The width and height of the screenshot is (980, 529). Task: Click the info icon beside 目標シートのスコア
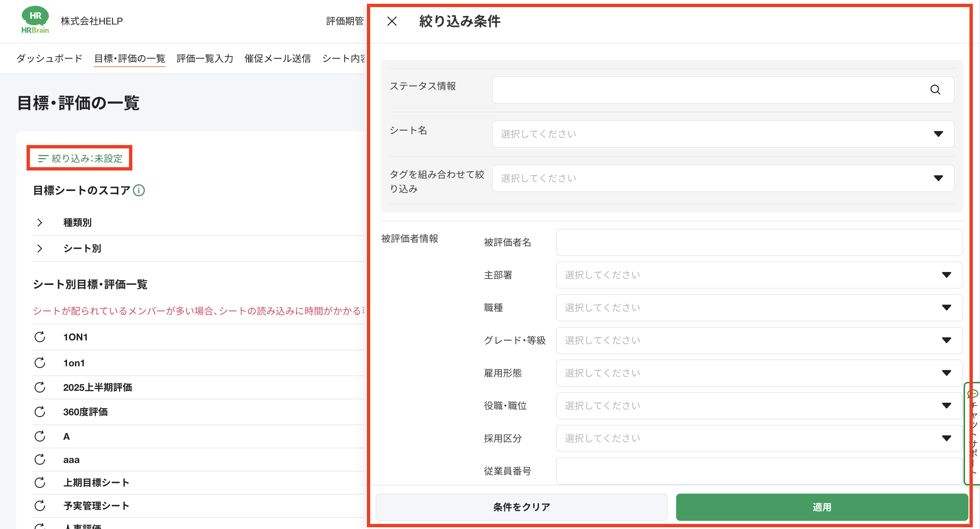tap(139, 190)
